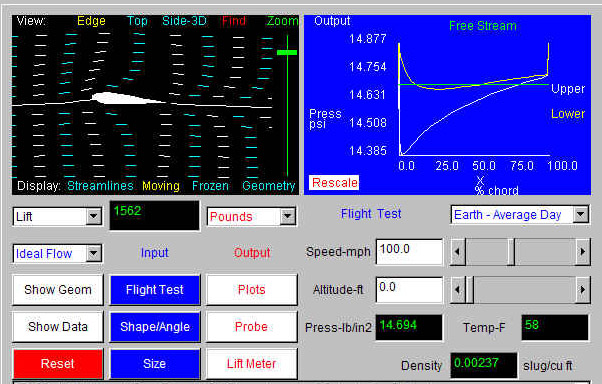Select Streamlines display mode
The height and width of the screenshot is (384, 602).
[100, 186]
